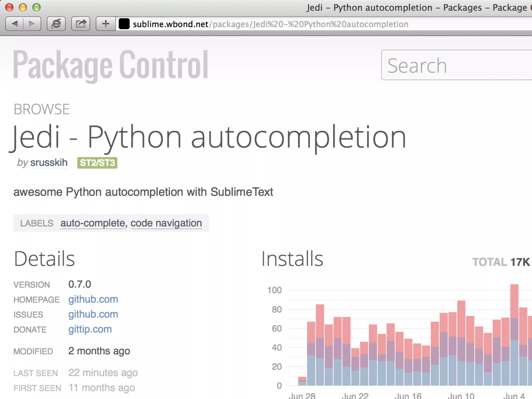The height and width of the screenshot is (399, 532).
Task: Click the FIRST SEEN 11 months ago text
Action: (x=102, y=388)
